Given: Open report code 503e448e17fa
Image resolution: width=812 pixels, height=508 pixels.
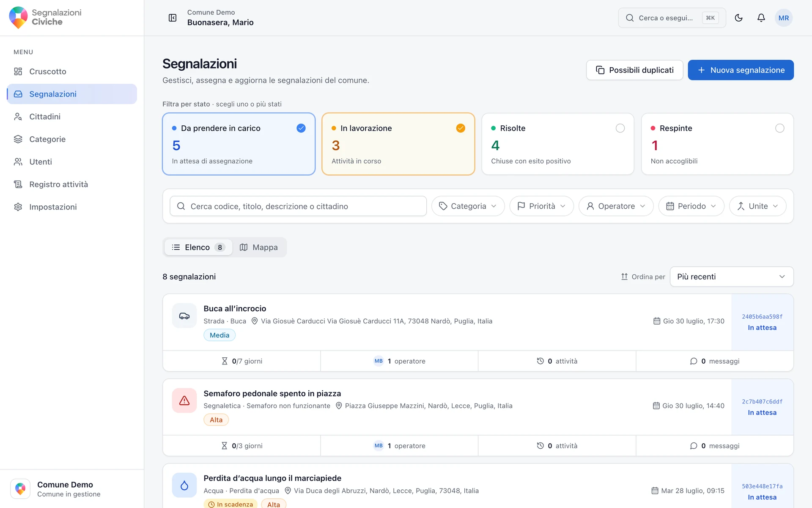Looking at the screenshot, I should click(x=762, y=486).
